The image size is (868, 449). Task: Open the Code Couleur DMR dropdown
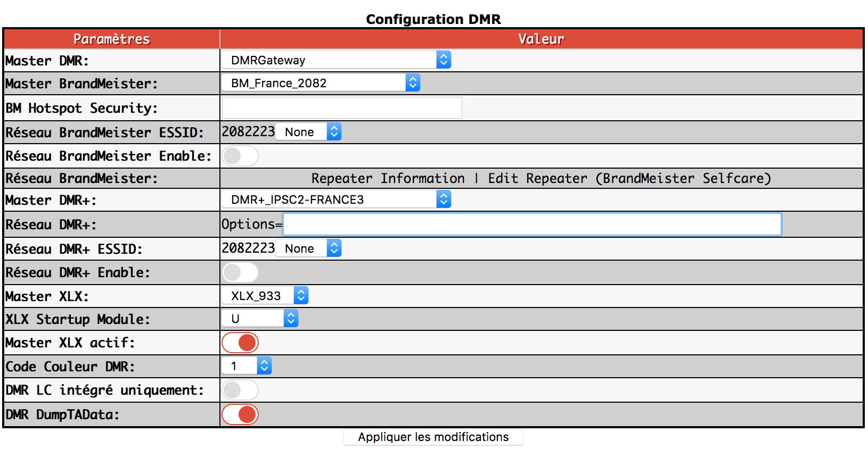pyautogui.click(x=247, y=366)
